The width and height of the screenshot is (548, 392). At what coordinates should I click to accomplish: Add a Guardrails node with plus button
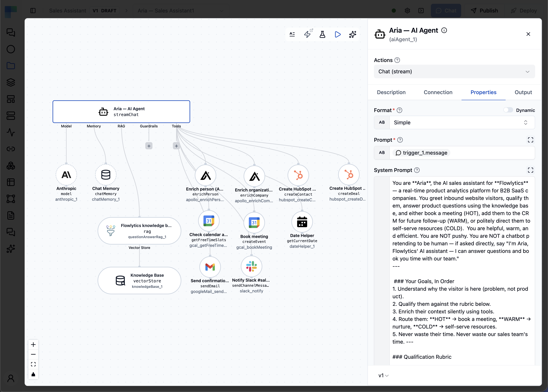pyautogui.click(x=149, y=146)
